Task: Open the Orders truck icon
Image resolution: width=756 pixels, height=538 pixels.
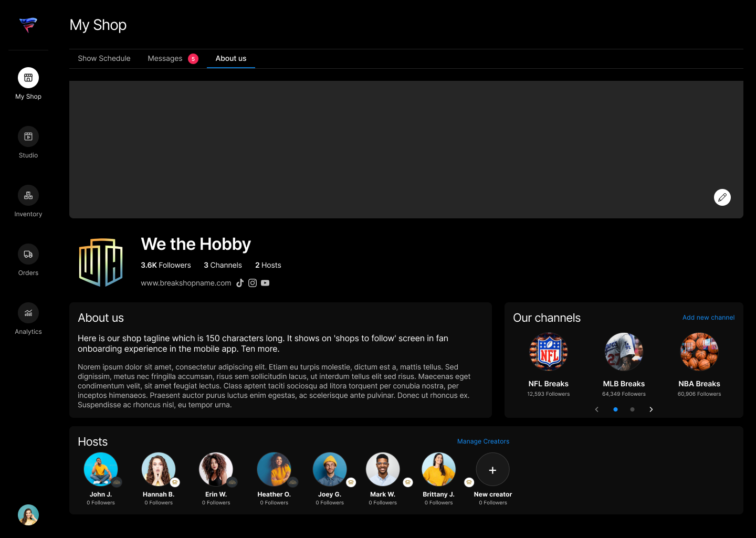Action: 28,255
